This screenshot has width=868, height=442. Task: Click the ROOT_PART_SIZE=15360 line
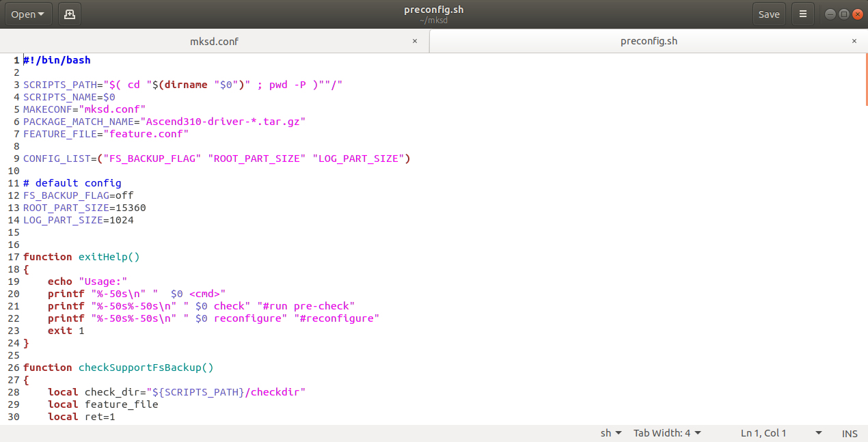pos(85,208)
